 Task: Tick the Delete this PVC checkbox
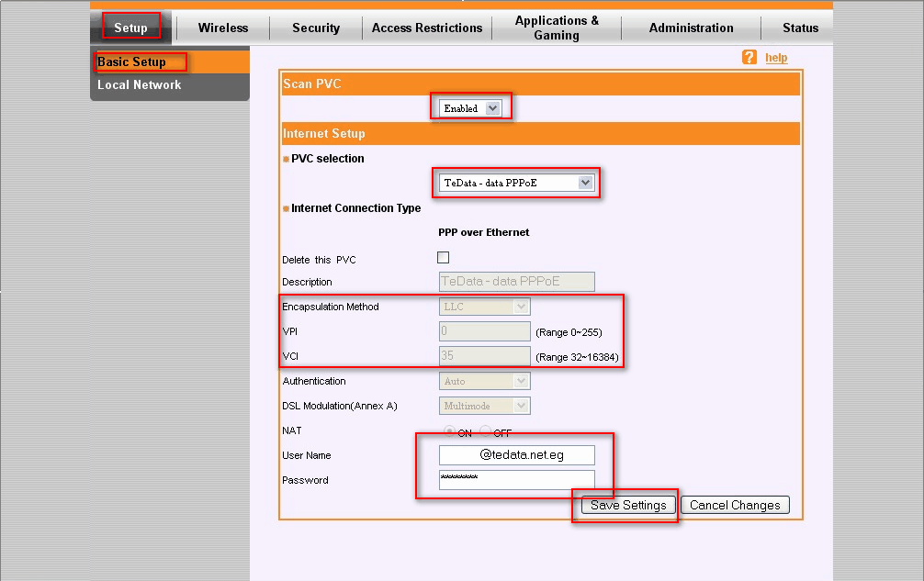pyautogui.click(x=443, y=257)
